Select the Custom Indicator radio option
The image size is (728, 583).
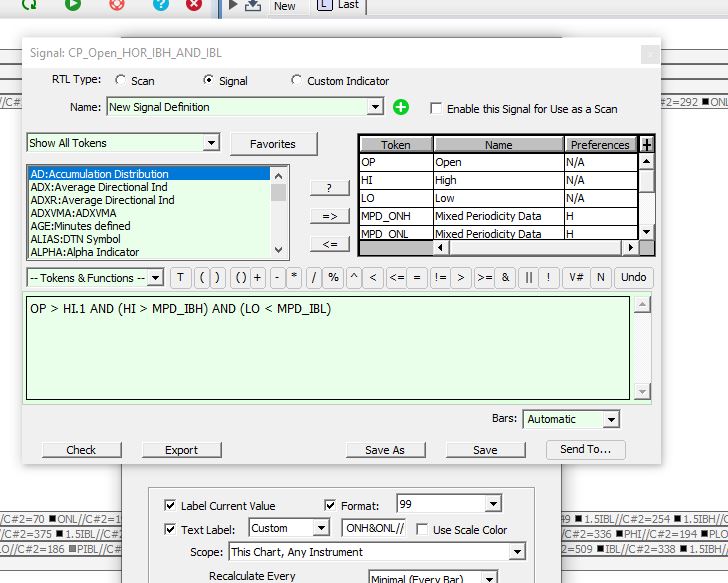(x=296, y=81)
